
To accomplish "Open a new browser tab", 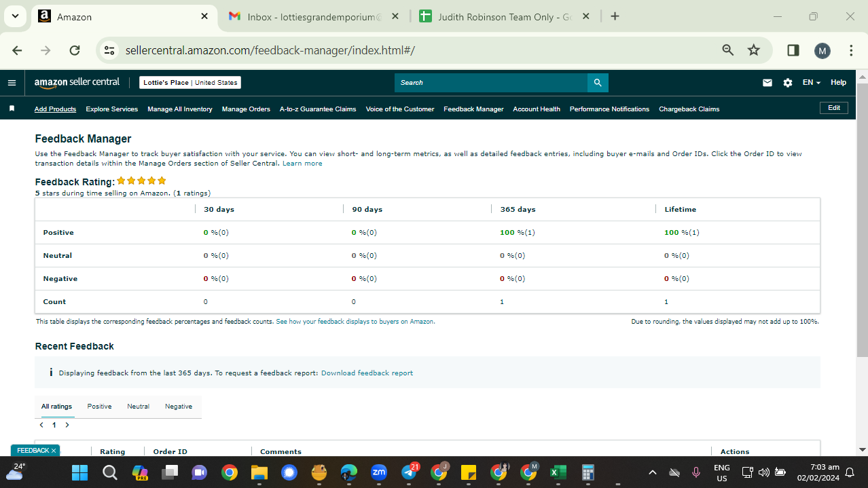I will pyautogui.click(x=615, y=16).
